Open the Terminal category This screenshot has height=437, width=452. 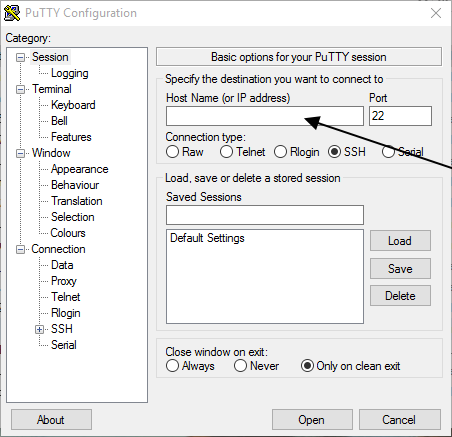(52, 89)
